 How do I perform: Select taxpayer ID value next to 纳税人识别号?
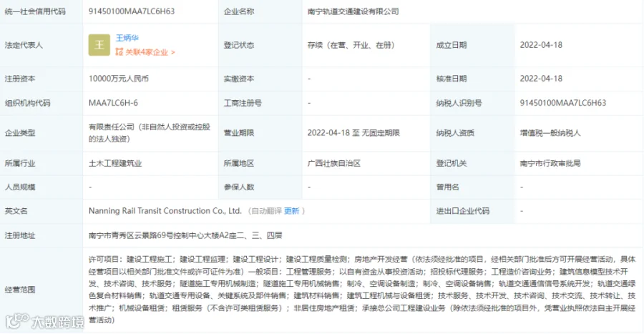click(x=562, y=103)
